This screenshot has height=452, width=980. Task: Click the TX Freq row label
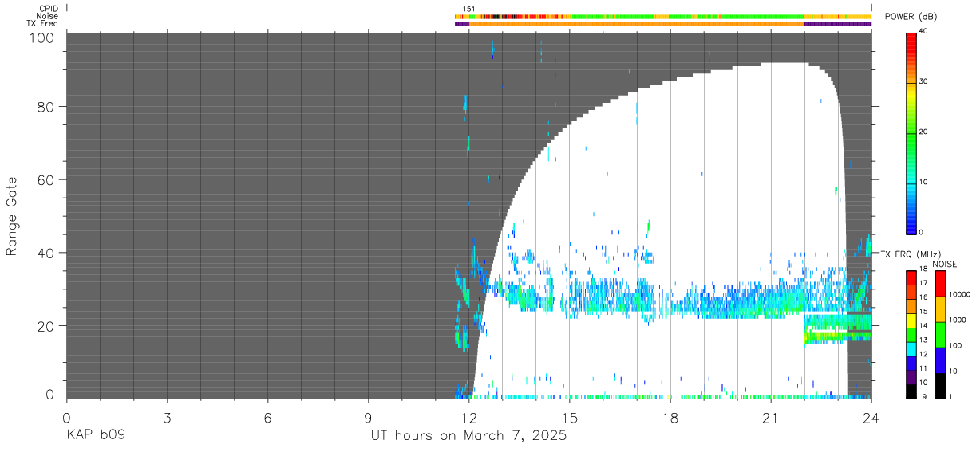pyautogui.click(x=42, y=24)
